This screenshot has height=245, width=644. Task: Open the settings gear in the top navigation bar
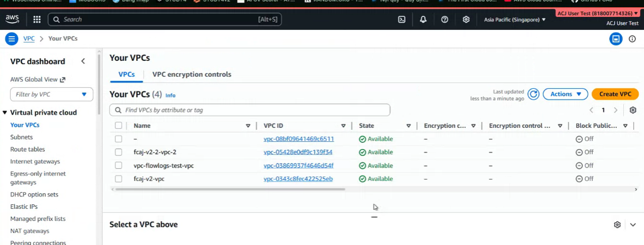tap(466, 20)
